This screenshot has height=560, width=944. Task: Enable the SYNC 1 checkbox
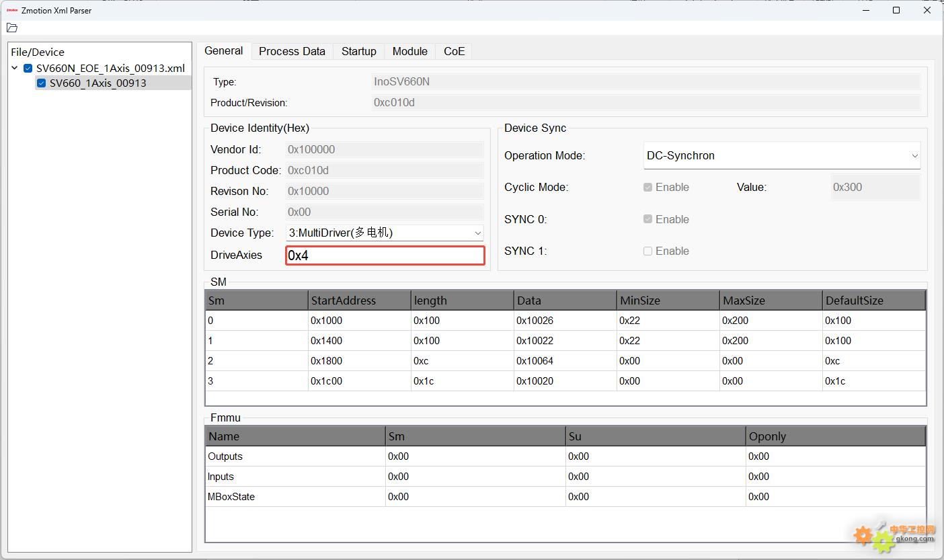tap(647, 251)
